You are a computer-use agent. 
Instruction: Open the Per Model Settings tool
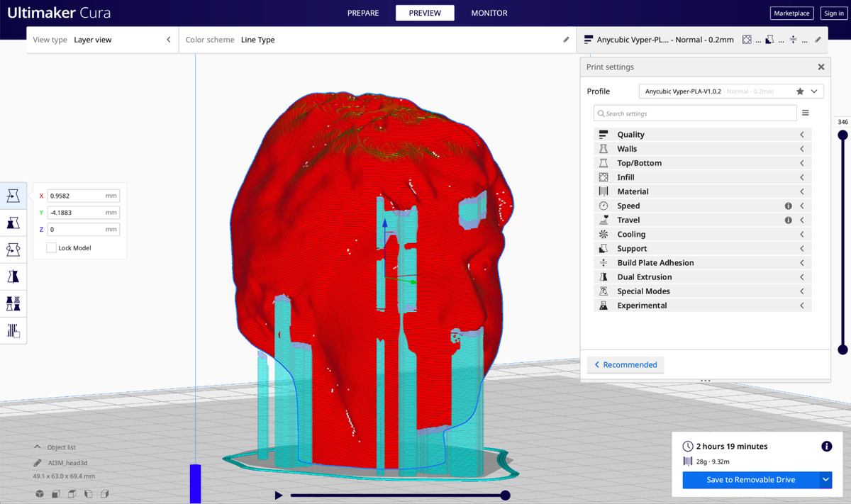click(13, 303)
